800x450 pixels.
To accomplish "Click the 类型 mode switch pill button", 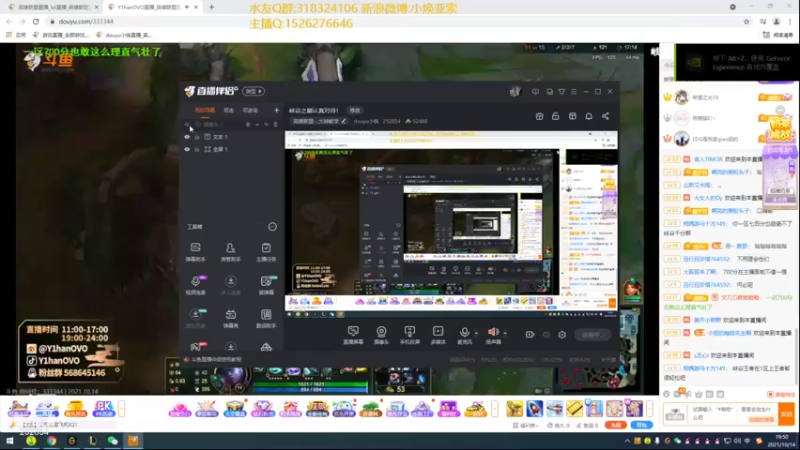I will 254,91.
